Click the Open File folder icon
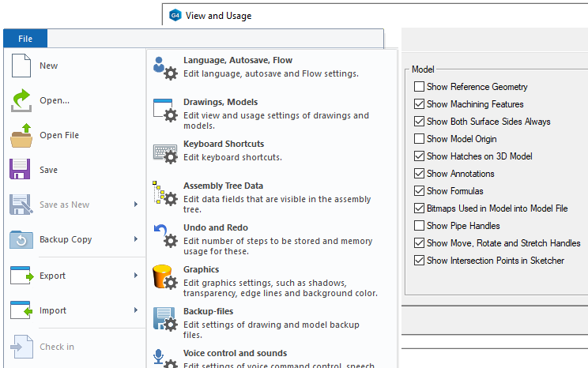The height and width of the screenshot is (368, 588). [x=21, y=135]
